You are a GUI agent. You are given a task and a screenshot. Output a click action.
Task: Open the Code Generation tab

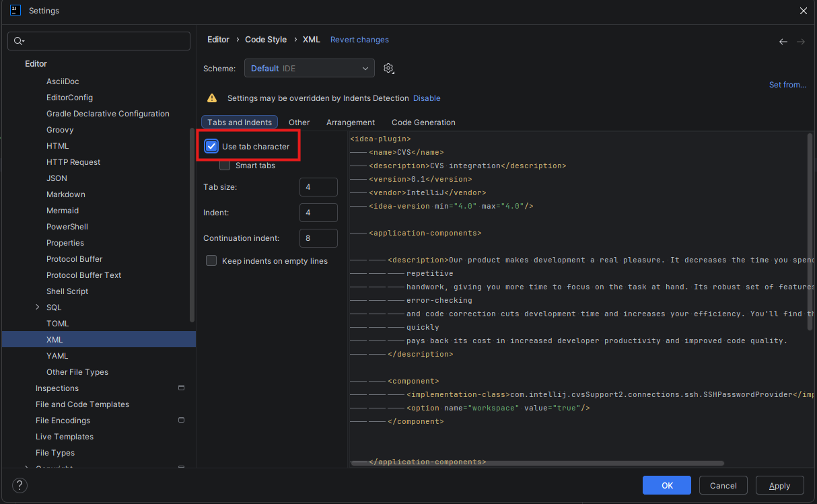(x=423, y=122)
